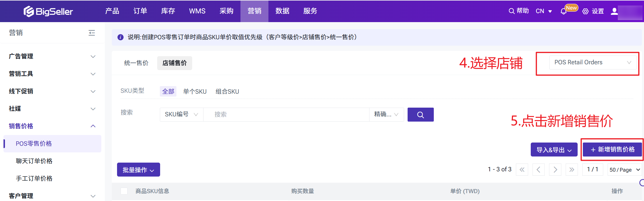Select the 单个SKU filter option

[195, 92]
